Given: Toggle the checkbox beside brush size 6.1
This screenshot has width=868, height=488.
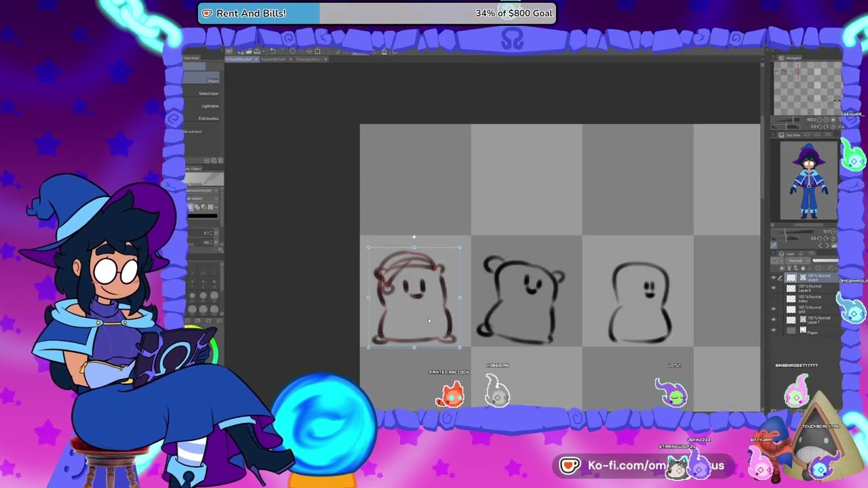Looking at the screenshot, I should (x=216, y=233).
